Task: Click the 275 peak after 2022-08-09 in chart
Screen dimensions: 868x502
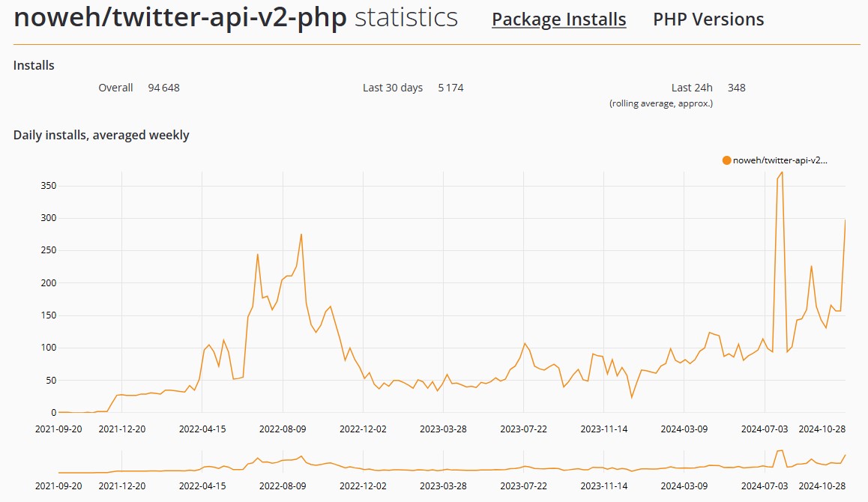Action: coord(301,234)
